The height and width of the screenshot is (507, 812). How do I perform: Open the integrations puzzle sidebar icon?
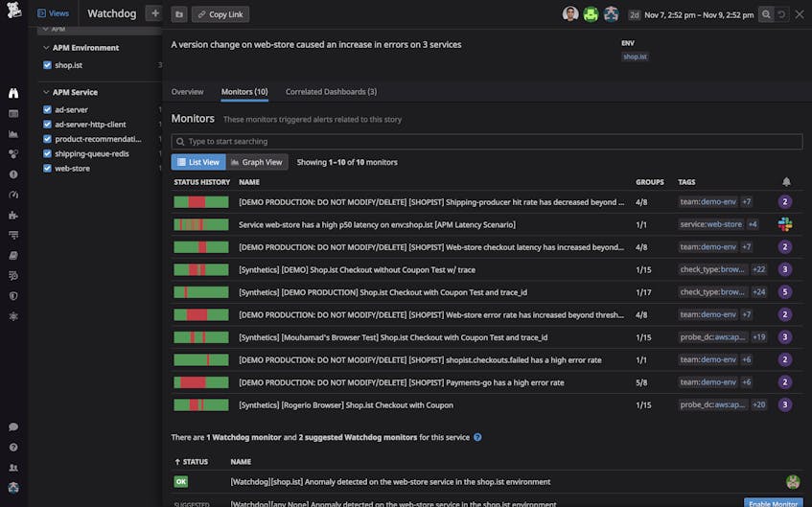click(x=13, y=215)
